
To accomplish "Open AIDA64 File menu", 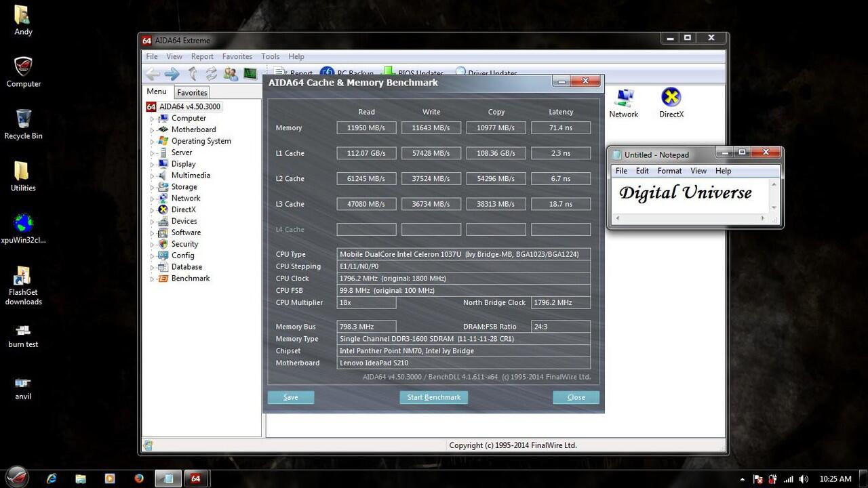I will pos(152,56).
